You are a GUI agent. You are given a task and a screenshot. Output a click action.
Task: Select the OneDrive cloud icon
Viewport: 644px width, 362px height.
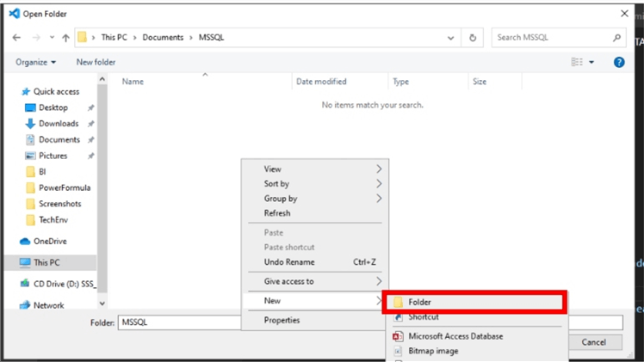click(x=25, y=242)
